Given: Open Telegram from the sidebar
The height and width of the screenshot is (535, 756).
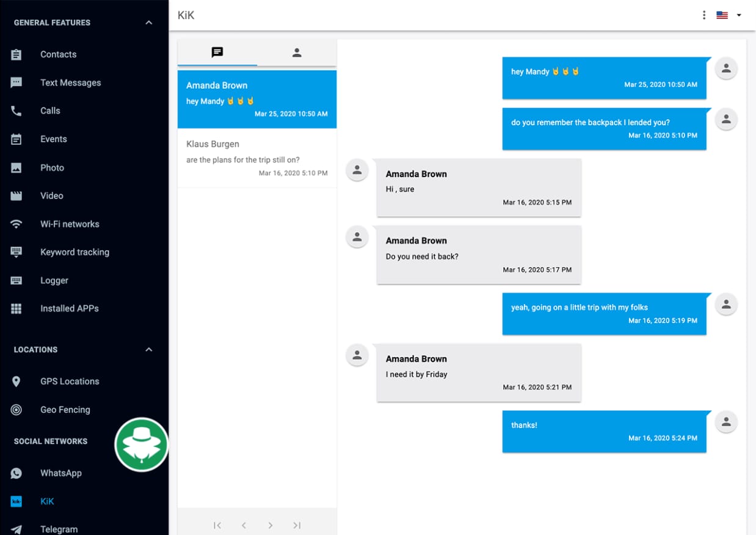Looking at the screenshot, I should [59, 529].
